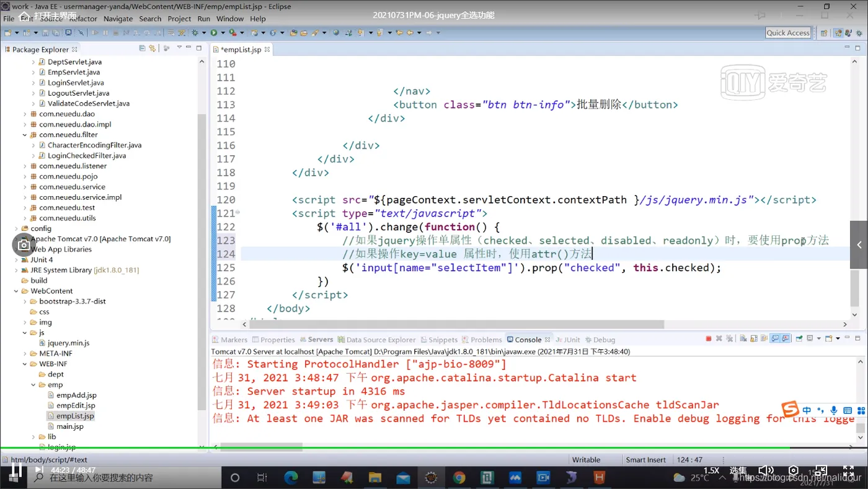The width and height of the screenshot is (868, 489).
Task: Open the Project menu
Action: pos(180,19)
